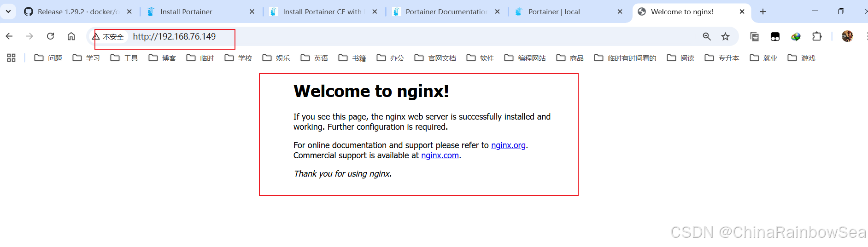
Task: Close the Portainer | local tab
Action: coord(620,12)
